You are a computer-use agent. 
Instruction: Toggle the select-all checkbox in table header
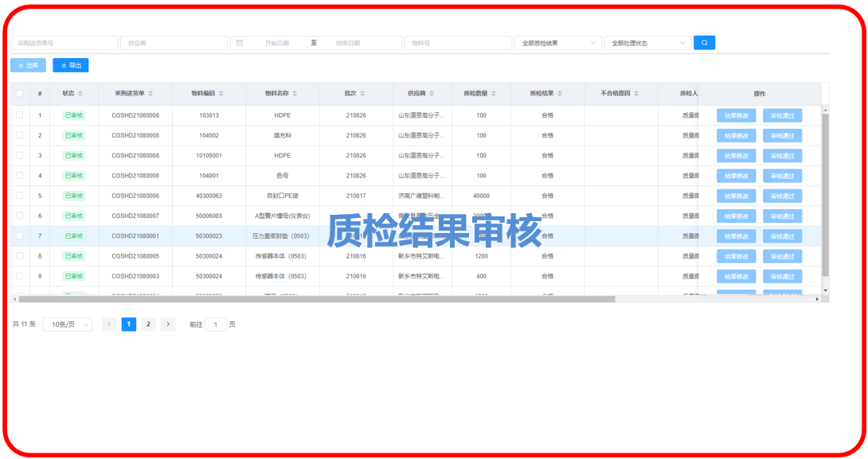19,94
